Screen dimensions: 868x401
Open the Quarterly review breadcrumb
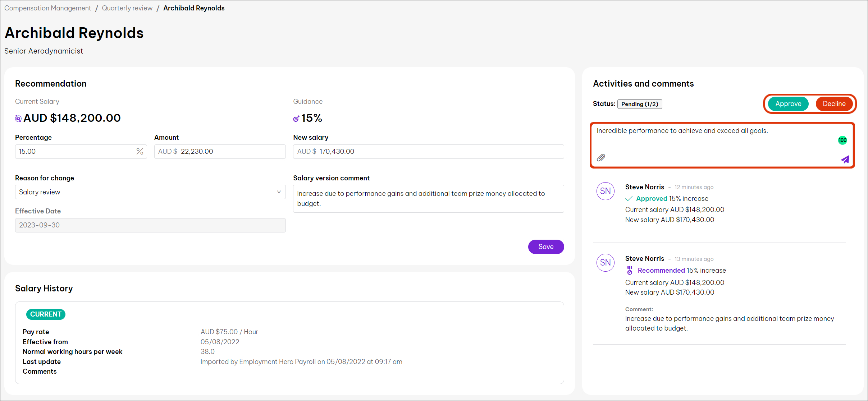[x=127, y=8]
